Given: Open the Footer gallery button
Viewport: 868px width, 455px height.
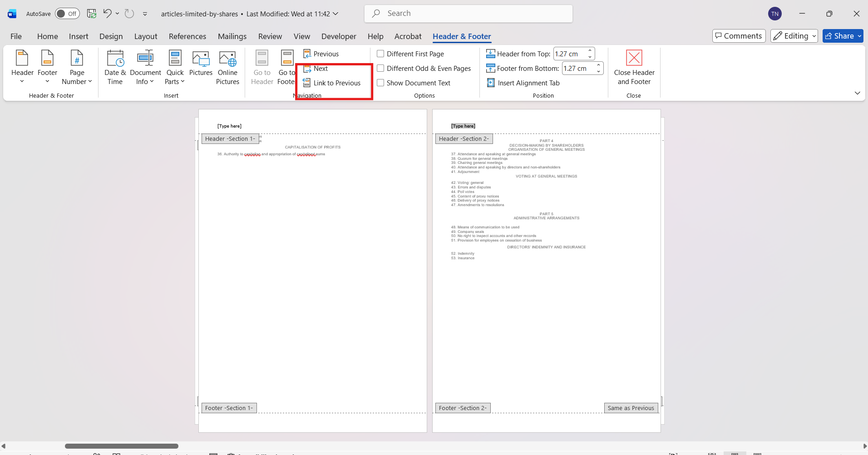Looking at the screenshot, I should [x=47, y=67].
